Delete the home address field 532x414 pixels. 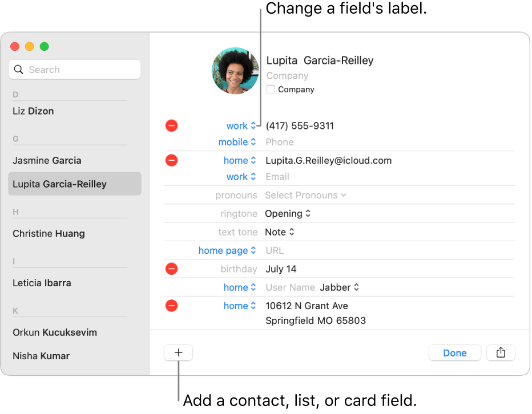point(171,306)
